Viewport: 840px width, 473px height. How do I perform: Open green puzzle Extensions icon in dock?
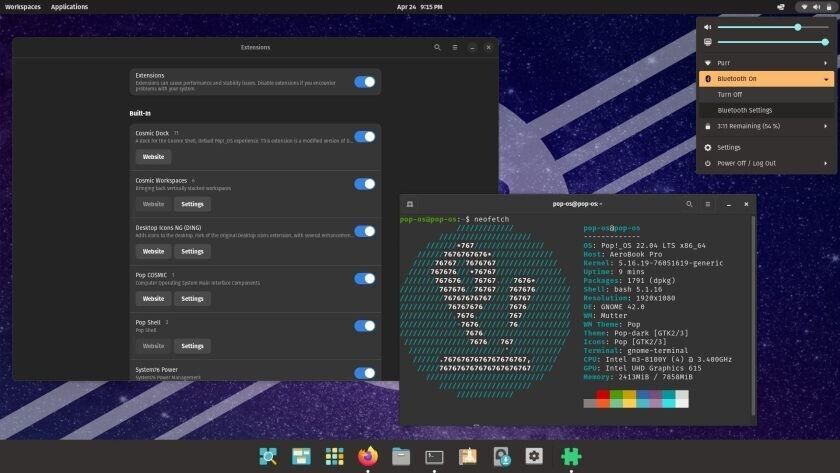[x=571, y=456]
